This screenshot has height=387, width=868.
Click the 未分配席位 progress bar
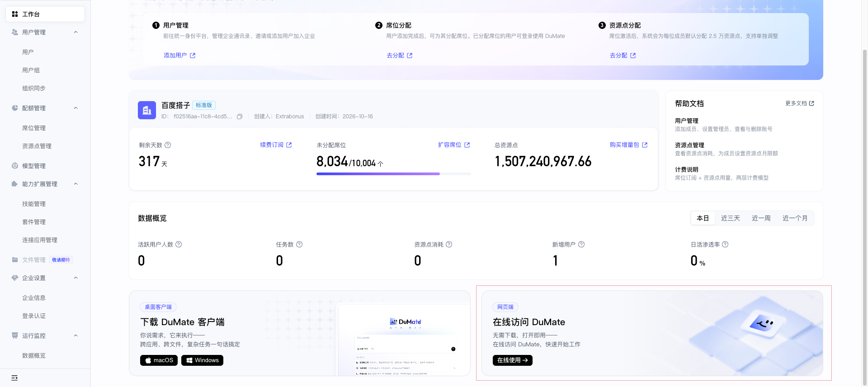tap(394, 173)
